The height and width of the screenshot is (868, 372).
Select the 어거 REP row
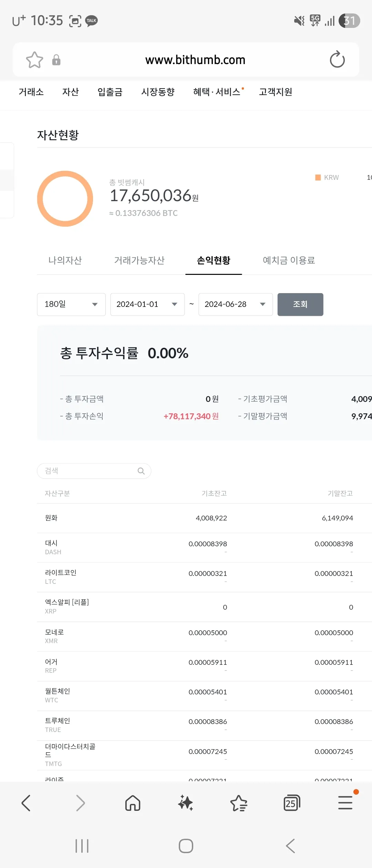(205, 666)
